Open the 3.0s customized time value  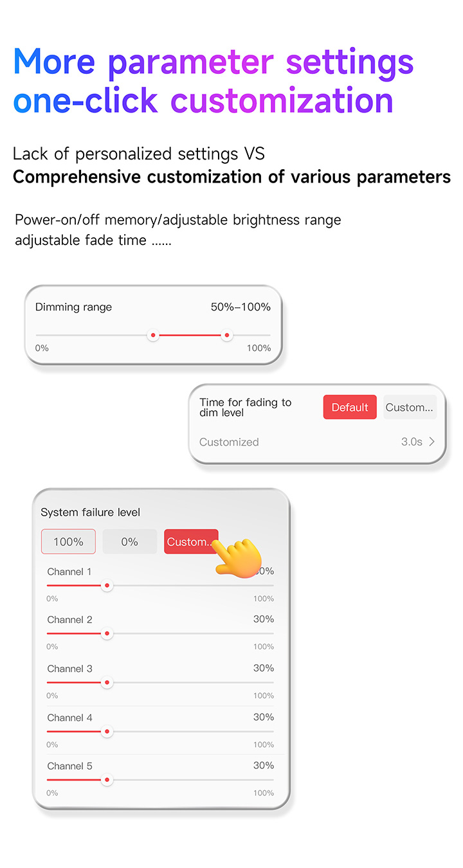coord(412,442)
